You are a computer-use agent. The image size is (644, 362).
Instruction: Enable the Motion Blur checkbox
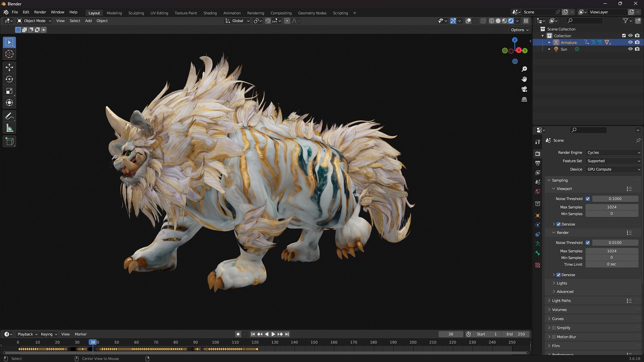tap(554, 337)
